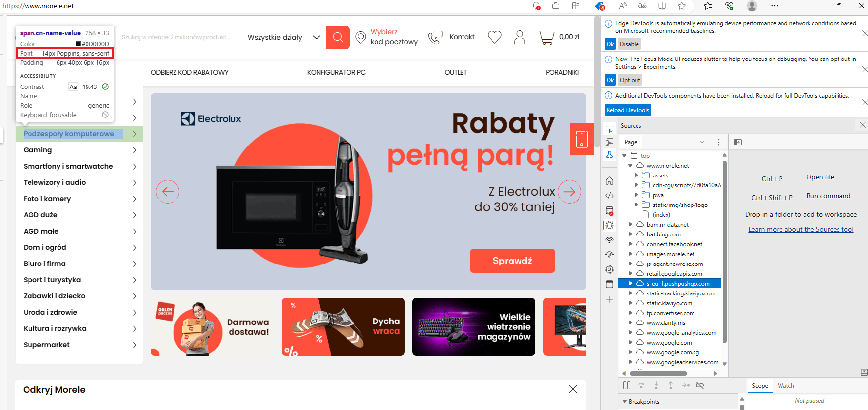The width and height of the screenshot is (868, 410).
Task: Click Wybierz kod pocztowy link
Action: [394, 37]
